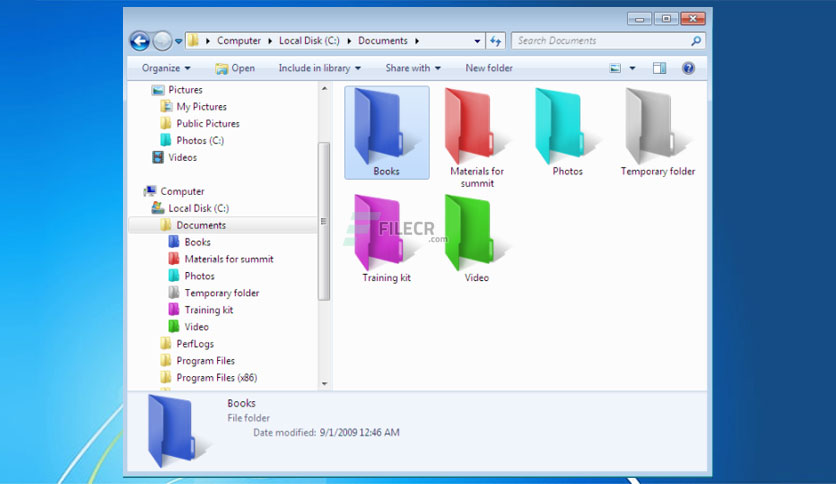
Task: Open the change view options arrow
Action: pos(632,68)
